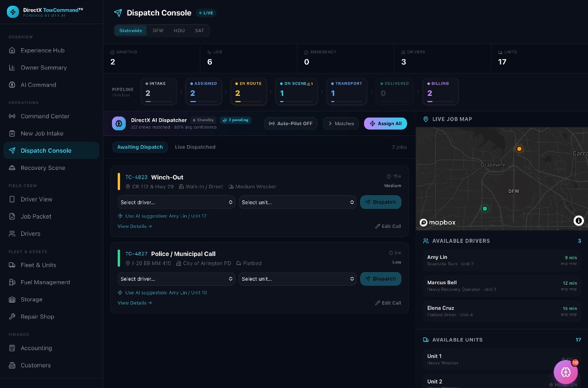The height and width of the screenshot is (388, 588).
Task: Open Select driver dropdown for TC-4827
Action: [x=176, y=278]
